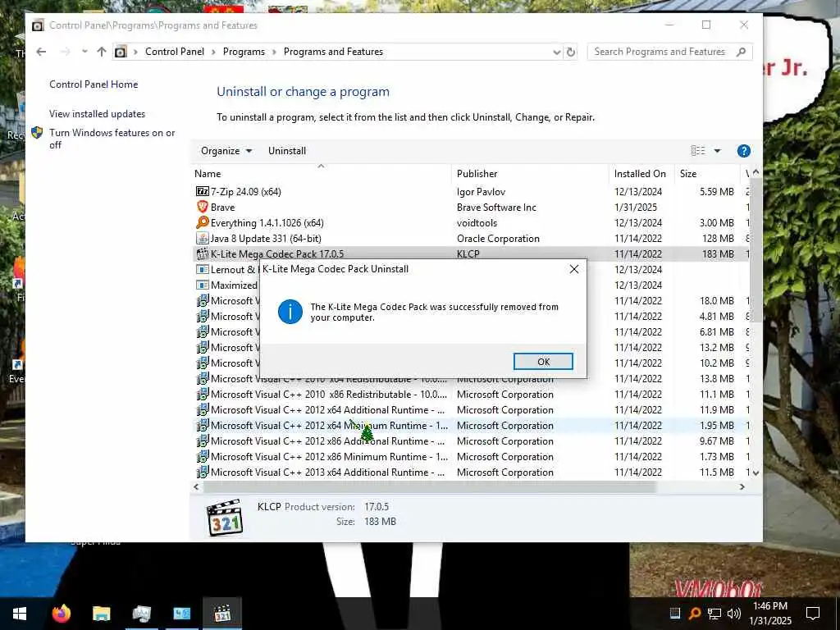Screen dimensions: 840x630
Task: Click the change view icon
Action: [x=698, y=151]
